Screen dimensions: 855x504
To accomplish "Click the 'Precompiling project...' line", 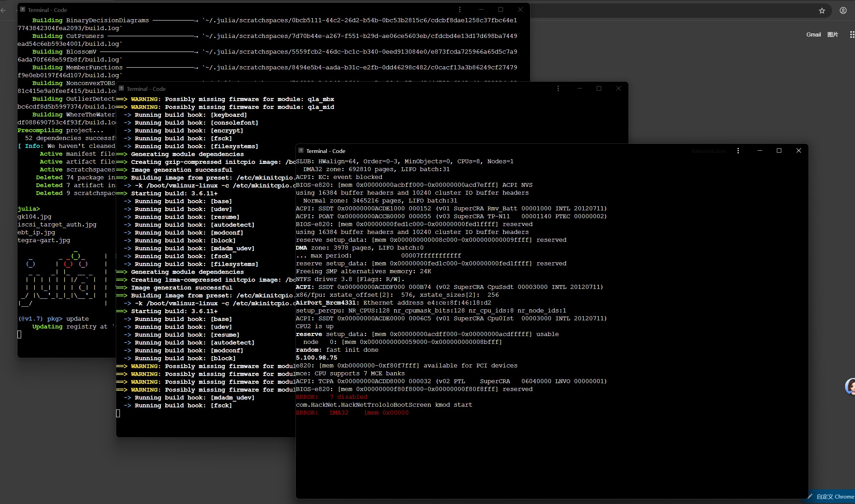I will pyautogui.click(x=60, y=130).
